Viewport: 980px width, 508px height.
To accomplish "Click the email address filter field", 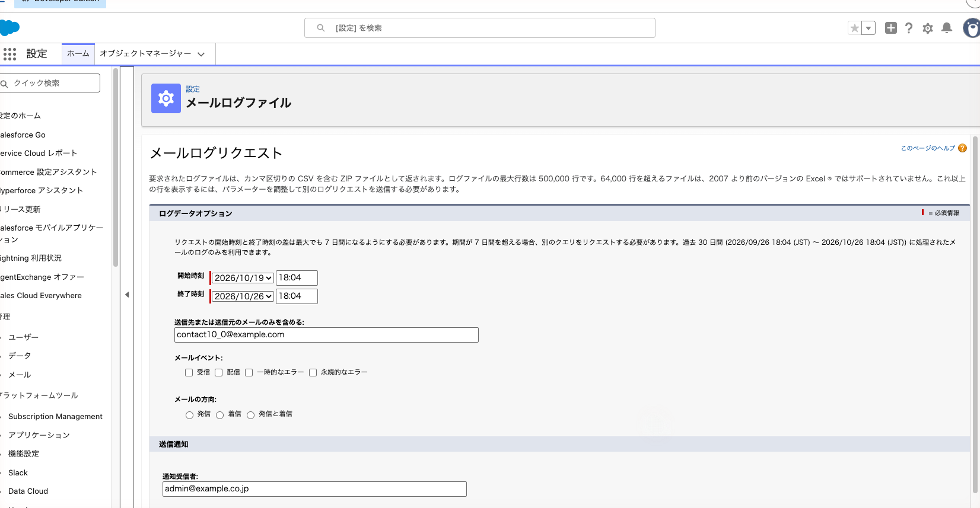I will coord(326,335).
